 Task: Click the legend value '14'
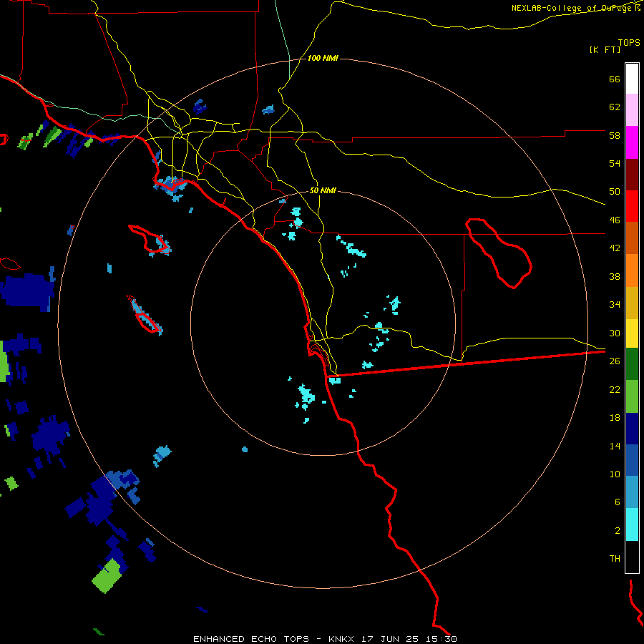coord(615,446)
